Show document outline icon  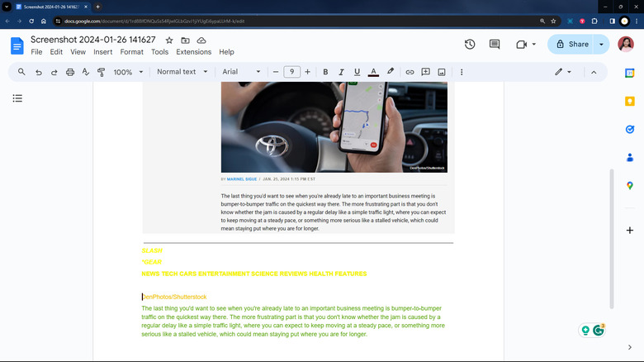(17, 98)
